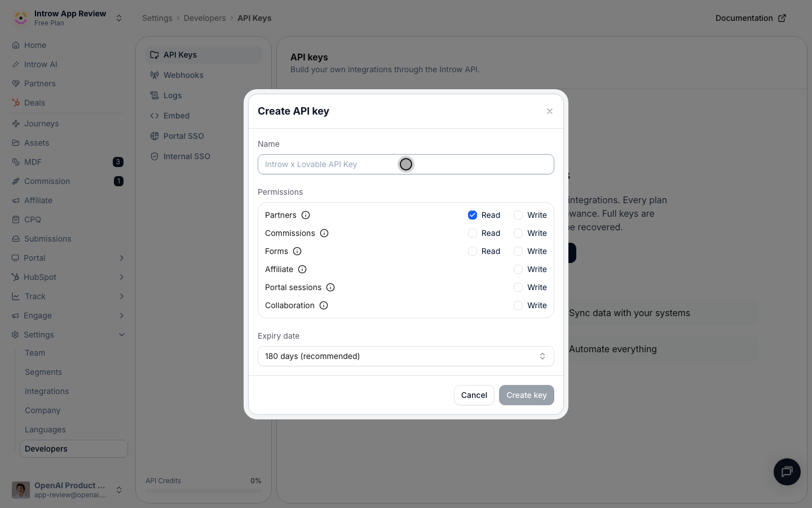Open the OpenAI Product user account menu
812x508 pixels.
(x=68, y=490)
